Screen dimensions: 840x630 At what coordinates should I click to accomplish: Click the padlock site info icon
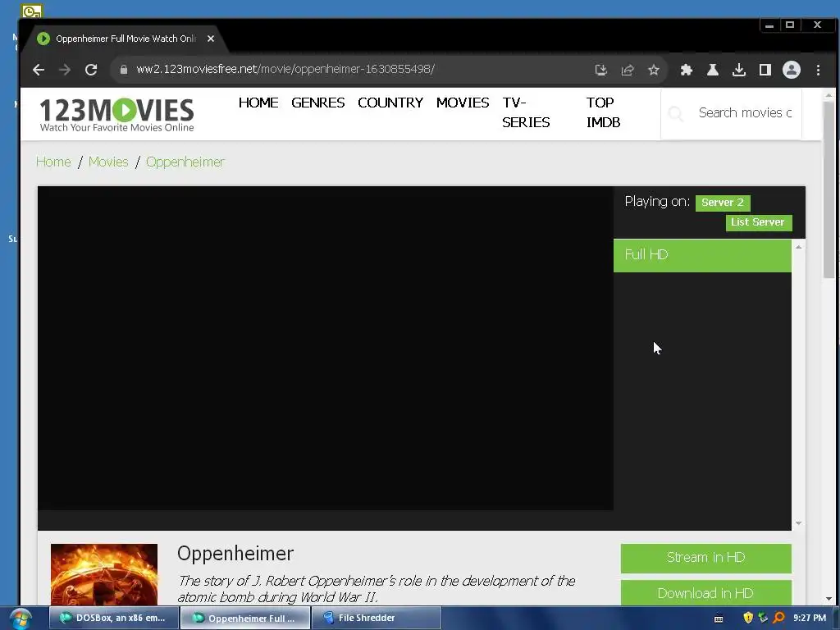pyautogui.click(x=124, y=70)
